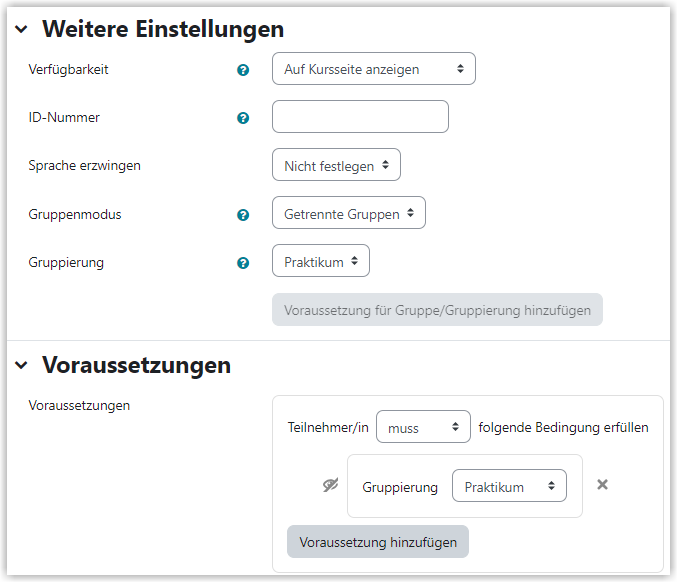Collapse the Weitere Einstellungen section
678x583 pixels.
click(x=21, y=29)
